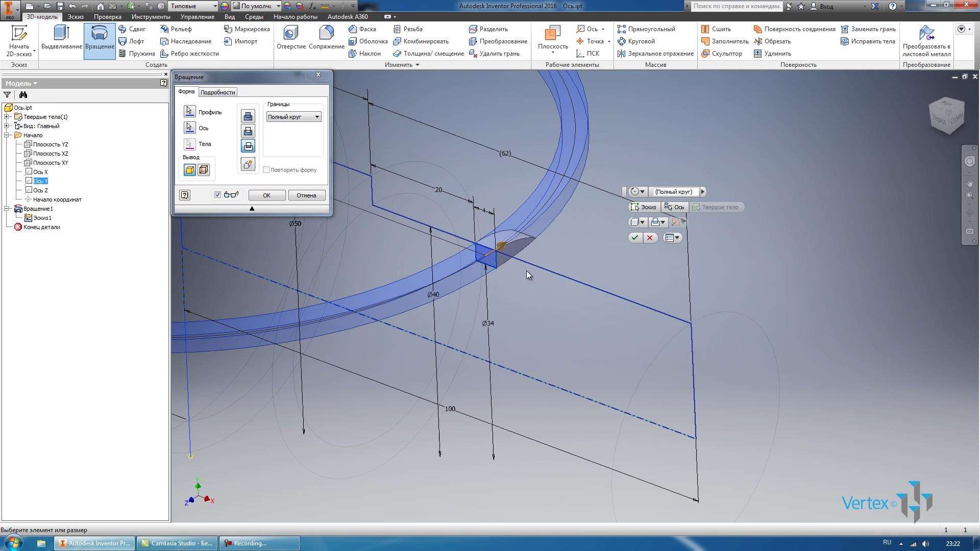Screen dimensions: 980x551
Task: Open Границы dropdown showing Полный круг
Action: (292, 116)
